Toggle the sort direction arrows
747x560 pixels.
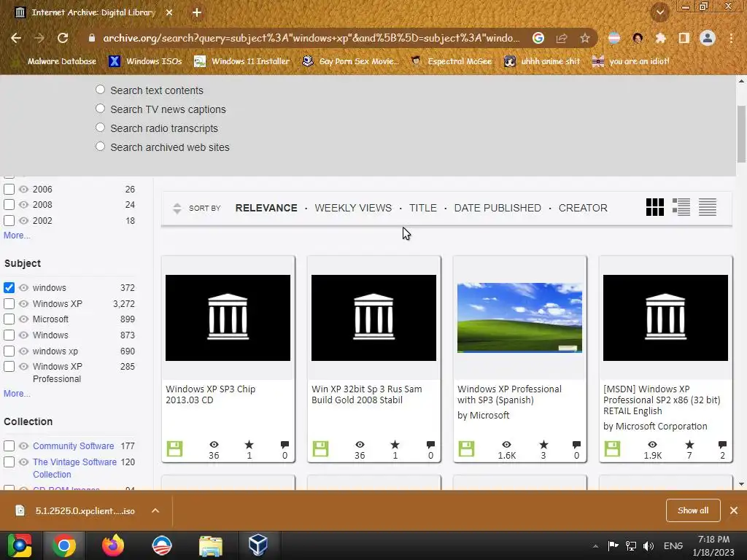point(177,208)
